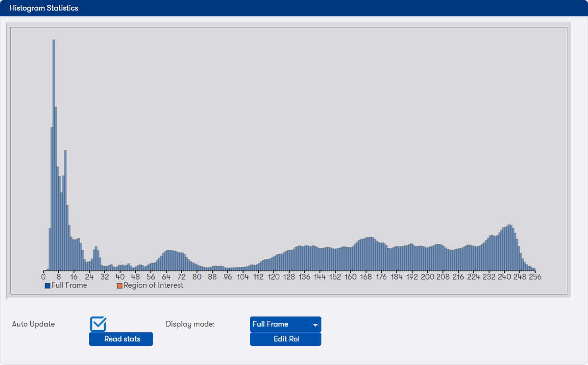Click the Read stats button
588x365 pixels.
(121, 339)
